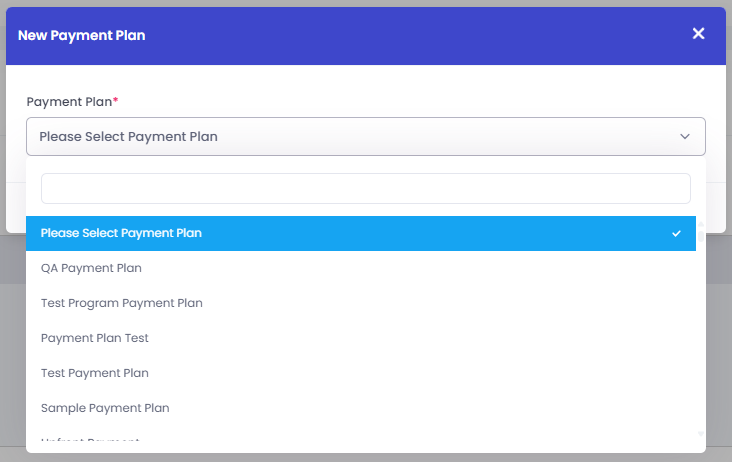Close the New Payment Plan dialog

point(698,34)
